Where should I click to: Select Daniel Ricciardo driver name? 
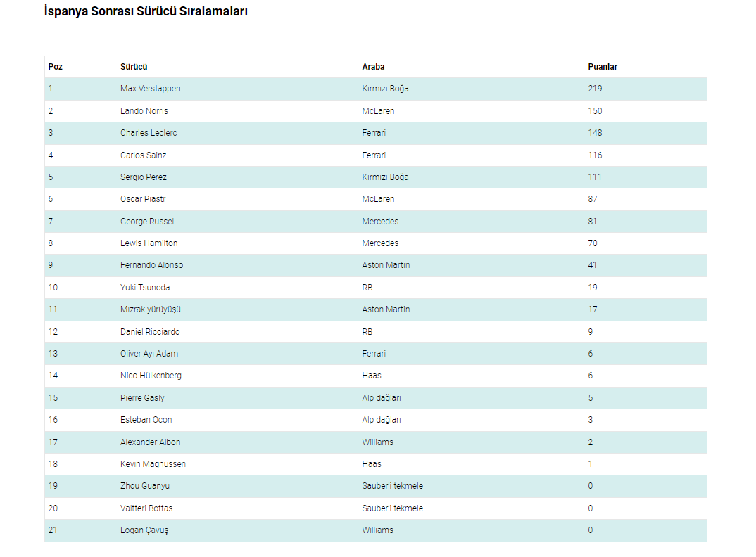[x=149, y=332]
